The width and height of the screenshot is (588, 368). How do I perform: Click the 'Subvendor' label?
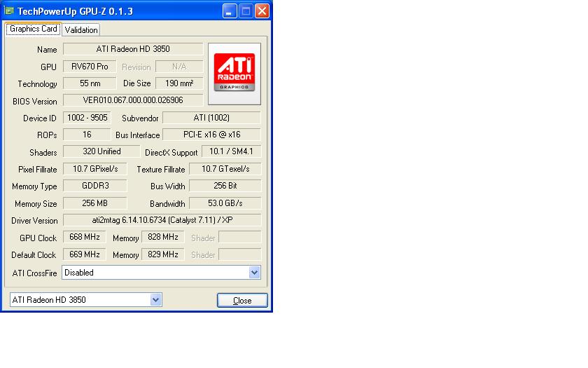click(140, 118)
